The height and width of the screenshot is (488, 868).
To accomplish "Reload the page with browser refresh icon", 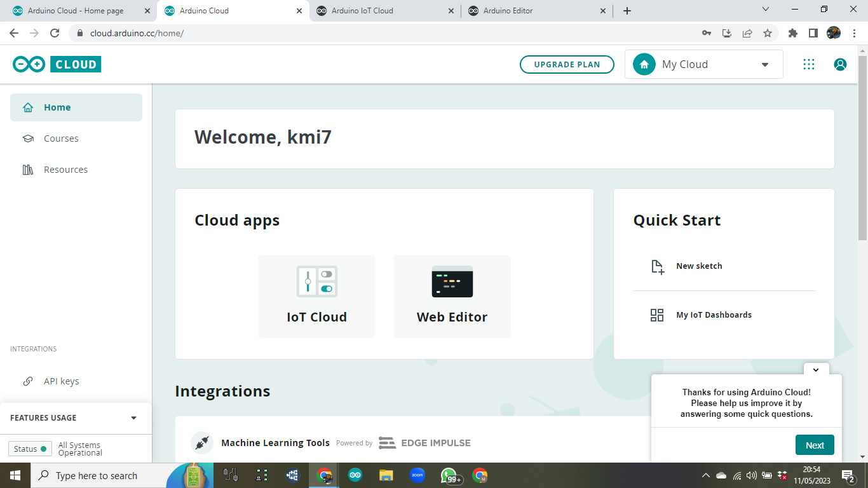I will coord(55,33).
